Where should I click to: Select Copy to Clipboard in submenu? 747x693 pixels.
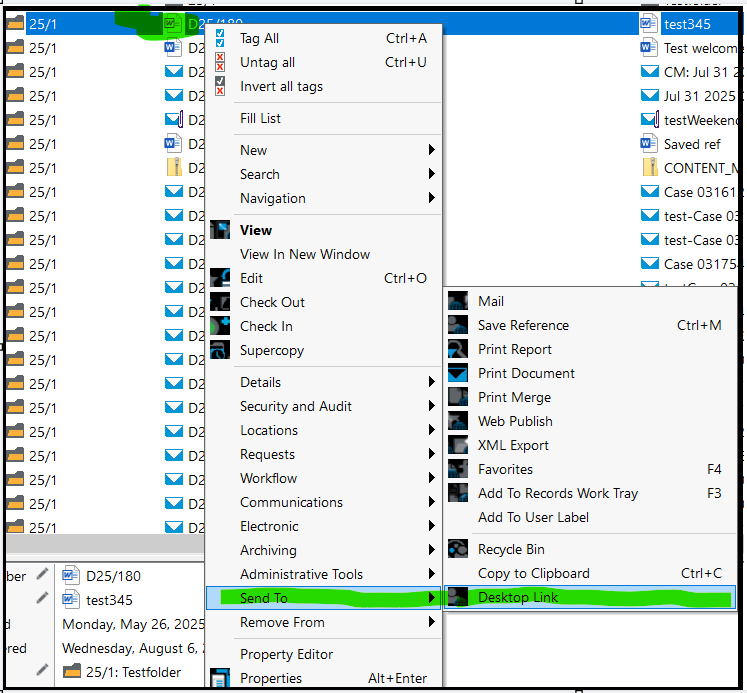point(591,573)
